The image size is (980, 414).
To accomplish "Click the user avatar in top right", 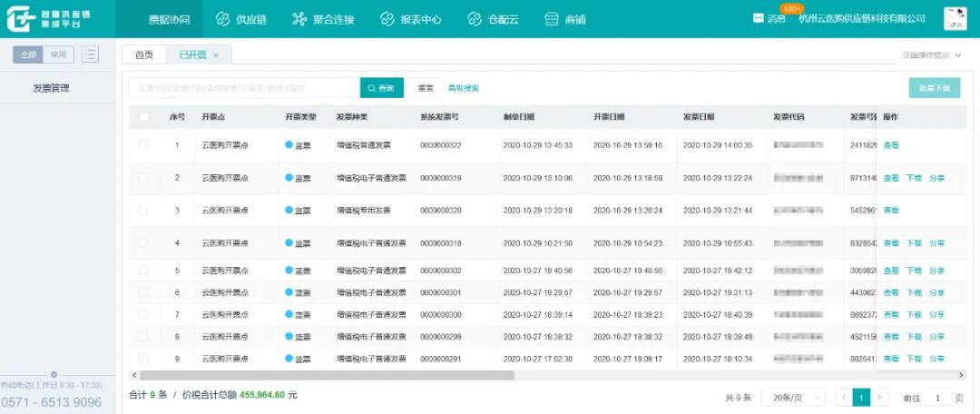I will (955, 19).
